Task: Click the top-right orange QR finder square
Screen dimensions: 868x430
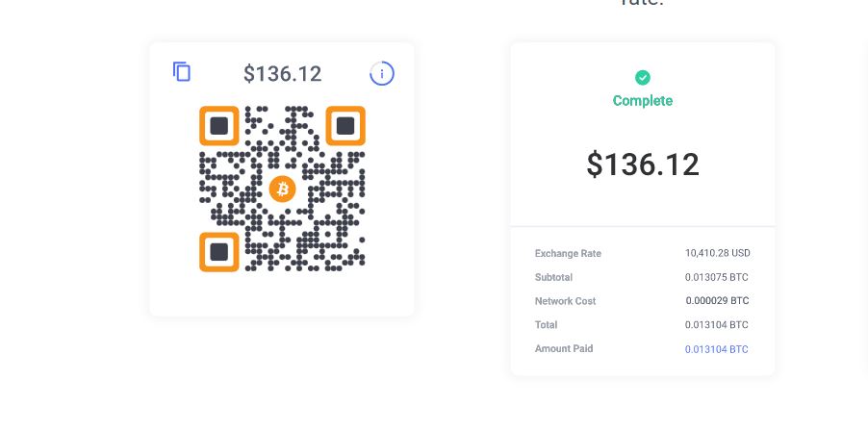Action: click(345, 126)
